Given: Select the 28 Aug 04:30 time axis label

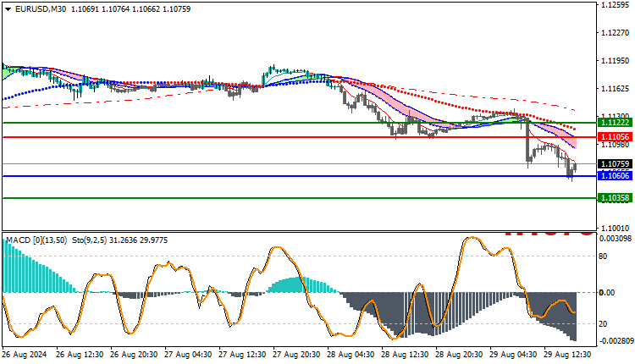Looking at the screenshot, I should (x=351, y=355).
